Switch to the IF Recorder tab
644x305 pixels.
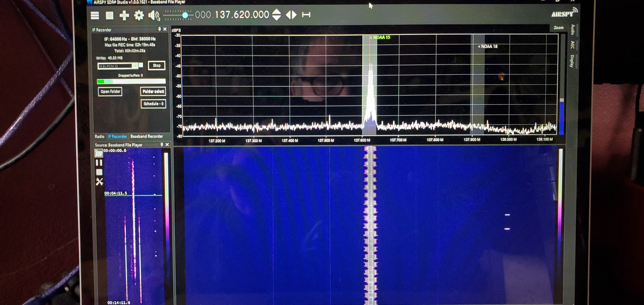118,136
